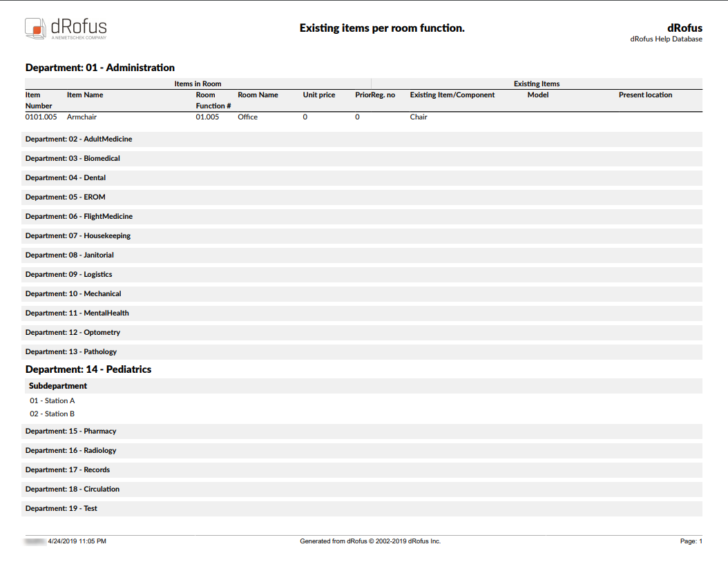The image size is (728, 562).
Task: Expand Department 05 - EROM
Action: (x=66, y=197)
